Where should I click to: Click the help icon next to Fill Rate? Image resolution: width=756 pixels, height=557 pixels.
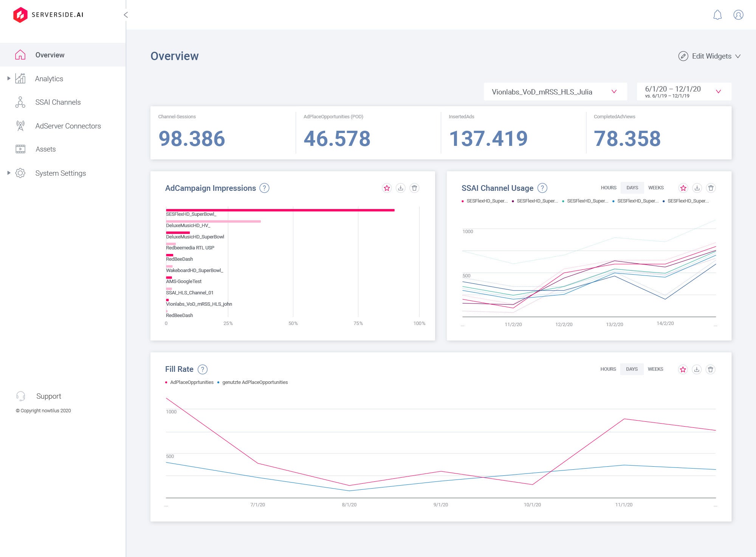203,369
